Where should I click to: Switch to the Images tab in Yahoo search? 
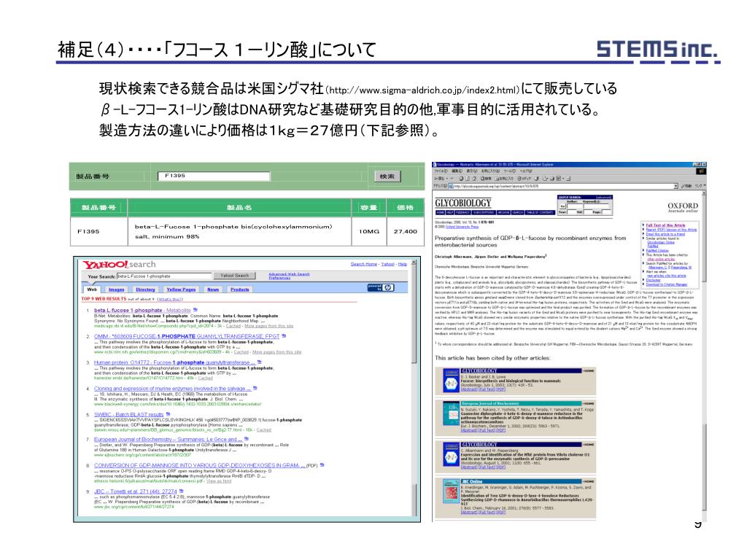point(116,289)
